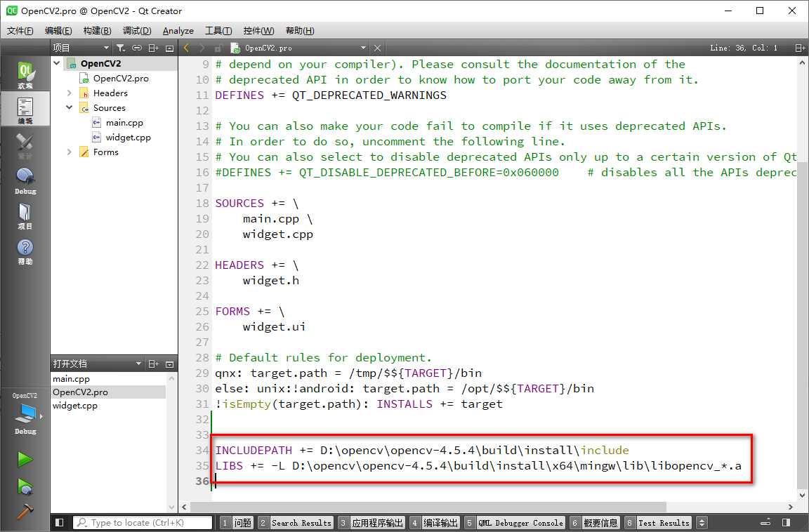
Task: Toggle synchronize with editor link icon
Action: [137, 48]
